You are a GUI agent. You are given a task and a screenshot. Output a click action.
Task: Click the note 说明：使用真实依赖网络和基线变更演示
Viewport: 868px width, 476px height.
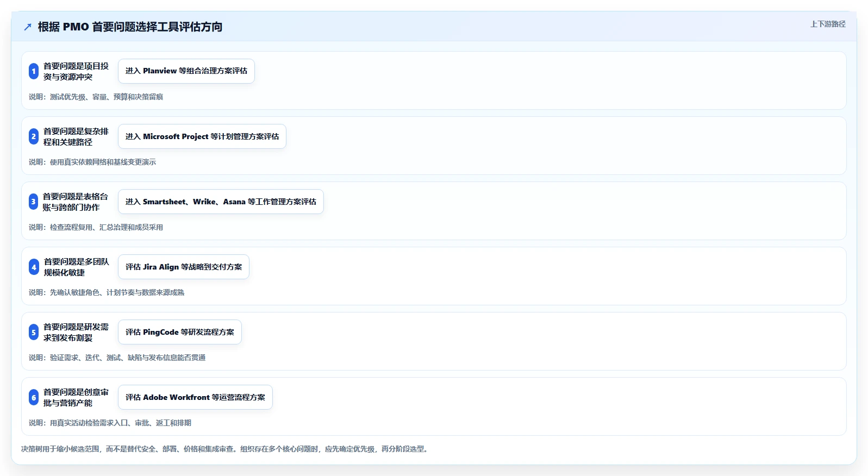(x=92, y=162)
